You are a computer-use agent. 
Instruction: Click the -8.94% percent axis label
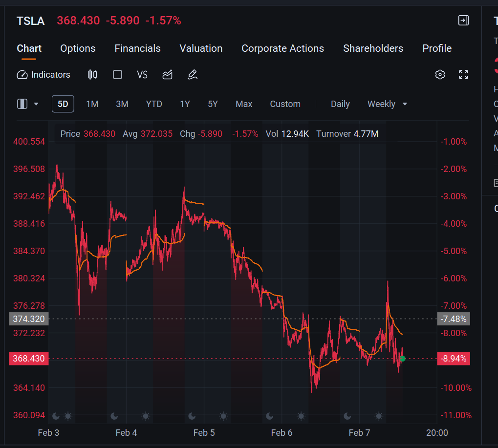pyautogui.click(x=454, y=359)
